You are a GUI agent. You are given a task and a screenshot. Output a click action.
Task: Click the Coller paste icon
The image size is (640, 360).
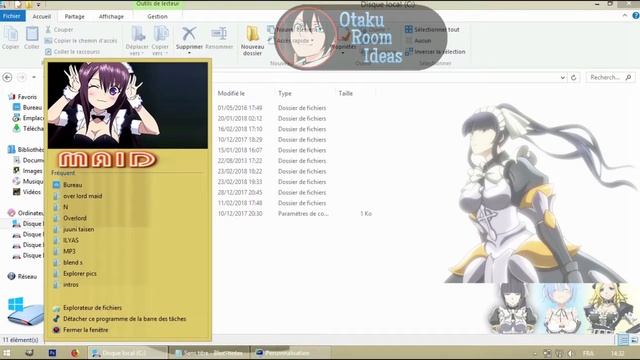click(32, 34)
